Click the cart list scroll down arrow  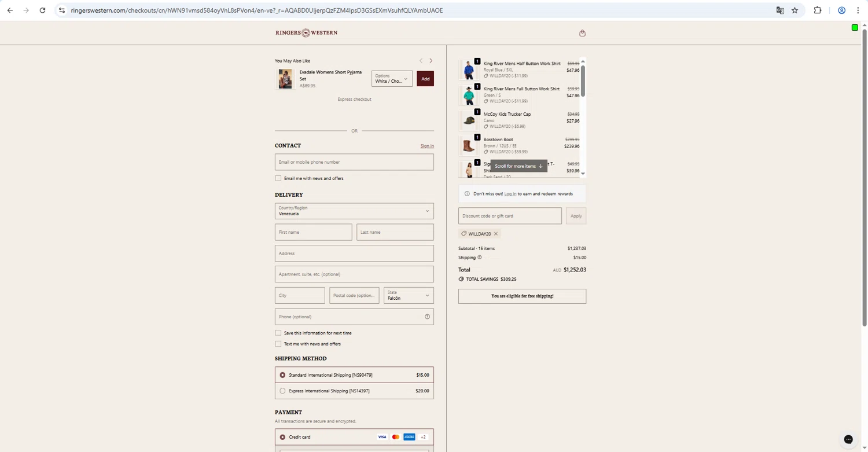click(583, 174)
